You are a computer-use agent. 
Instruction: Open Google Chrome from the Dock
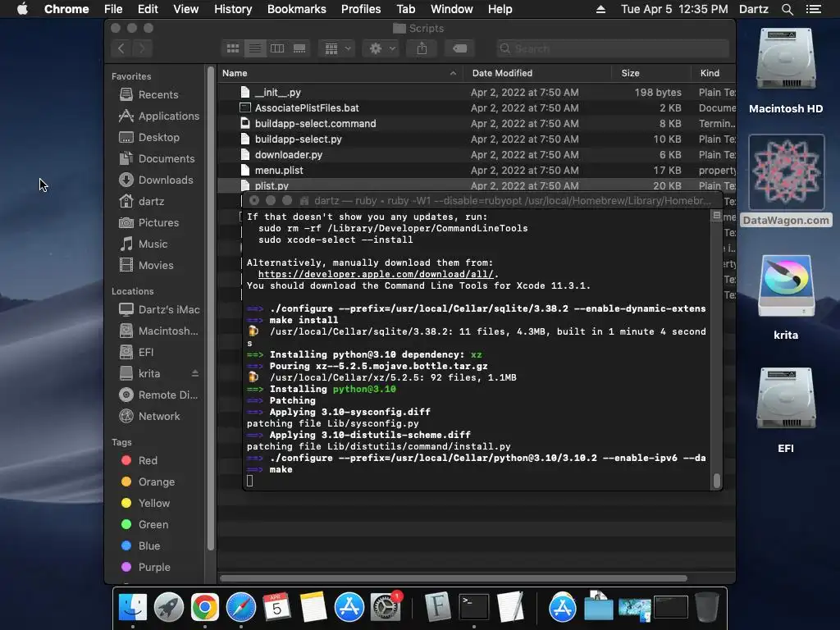[x=204, y=608]
